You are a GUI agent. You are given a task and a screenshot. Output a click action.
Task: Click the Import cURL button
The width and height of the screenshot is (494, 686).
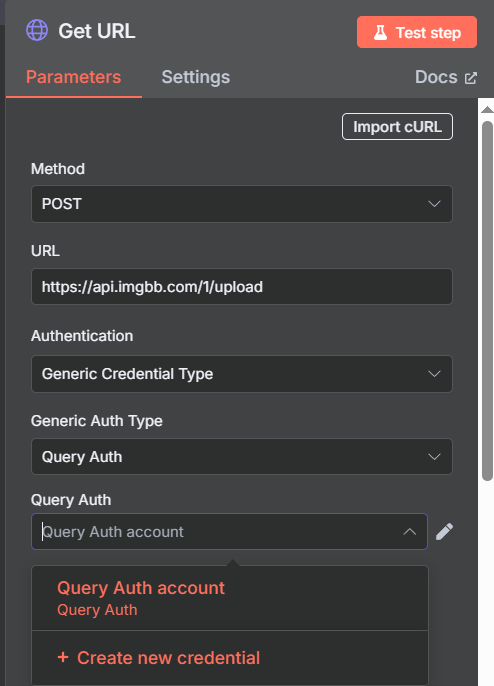pyautogui.click(x=397, y=127)
